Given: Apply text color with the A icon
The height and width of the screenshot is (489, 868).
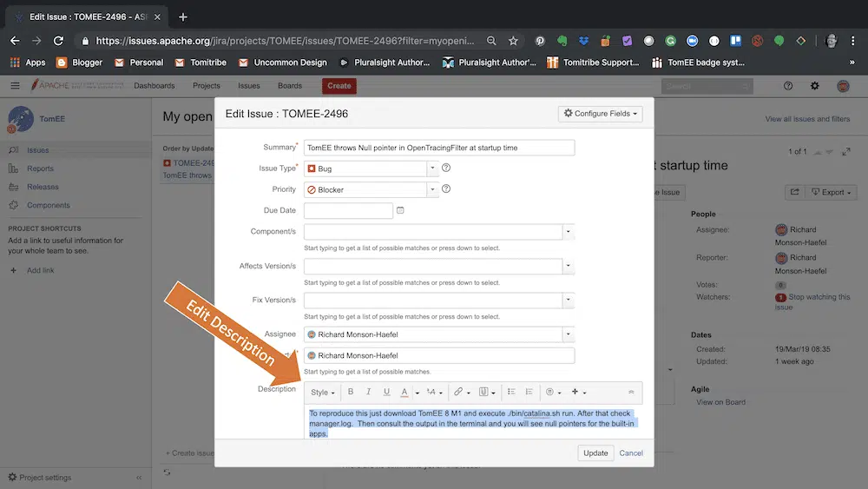Looking at the screenshot, I should tap(404, 392).
